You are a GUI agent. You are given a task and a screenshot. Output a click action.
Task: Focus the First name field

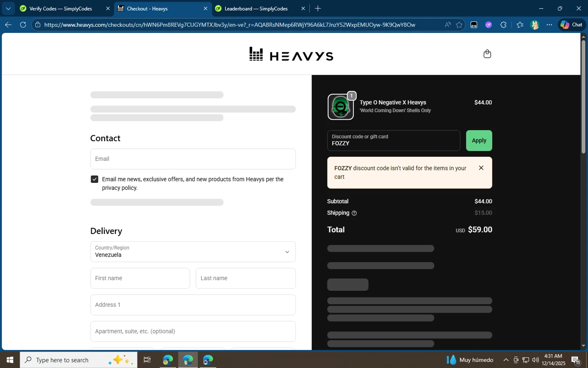point(140,278)
